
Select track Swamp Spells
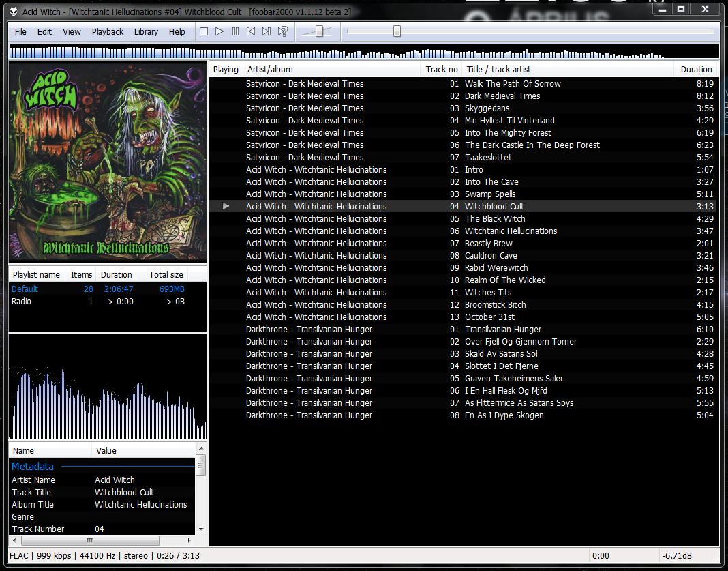(x=463, y=194)
